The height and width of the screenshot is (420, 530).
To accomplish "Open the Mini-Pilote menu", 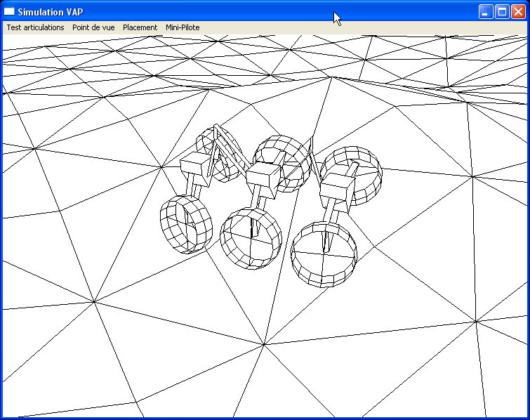I will tap(183, 27).
